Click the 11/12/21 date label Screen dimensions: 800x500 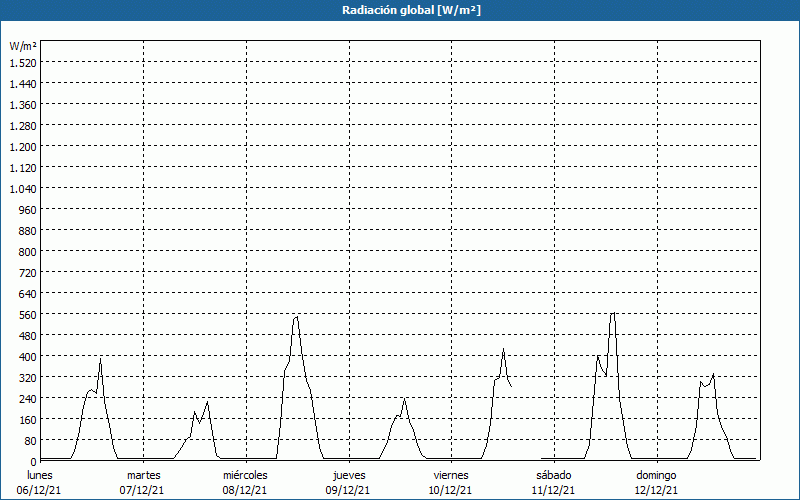[x=553, y=490]
